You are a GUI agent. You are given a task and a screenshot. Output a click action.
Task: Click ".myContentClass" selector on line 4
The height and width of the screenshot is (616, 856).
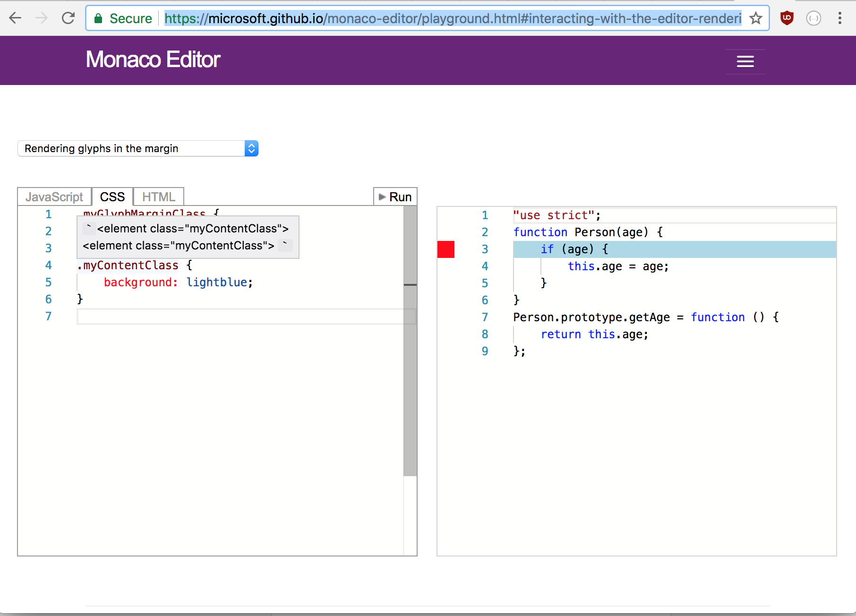[x=128, y=265]
